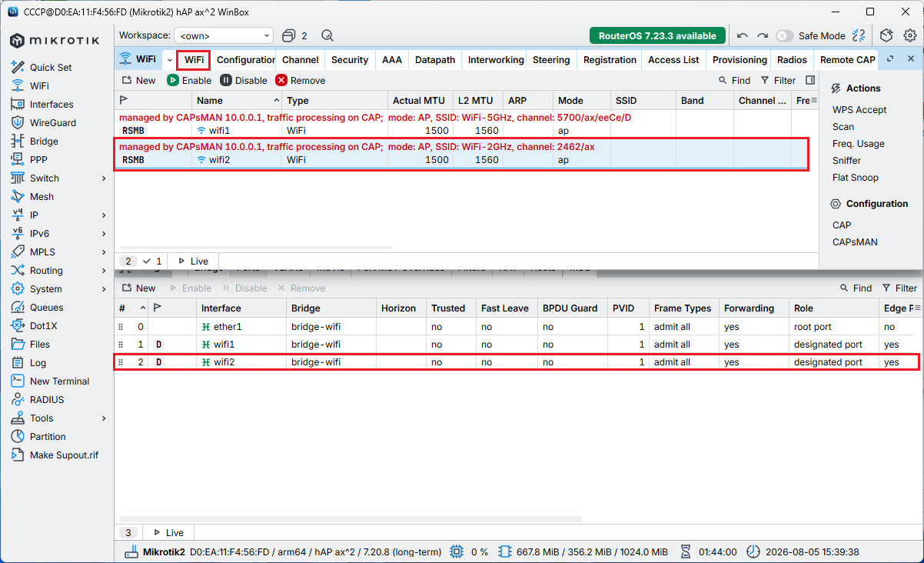Open the Remote CAP tab
Image resolution: width=924 pixels, height=563 pixels.
click(847, 59)
